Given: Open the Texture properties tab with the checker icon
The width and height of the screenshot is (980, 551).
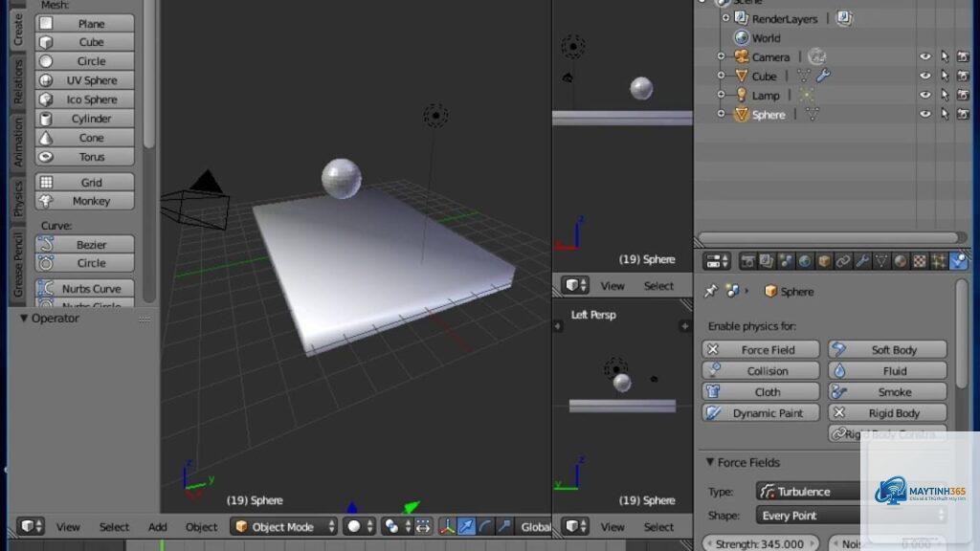Looking at the screenshot, I should pyautogui.click(x=920, y=261).
